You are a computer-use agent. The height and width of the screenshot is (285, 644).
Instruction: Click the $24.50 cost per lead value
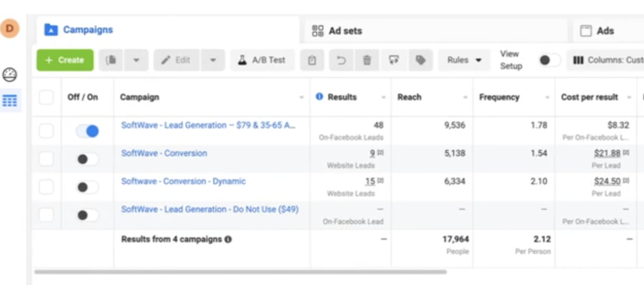[607, 181]
